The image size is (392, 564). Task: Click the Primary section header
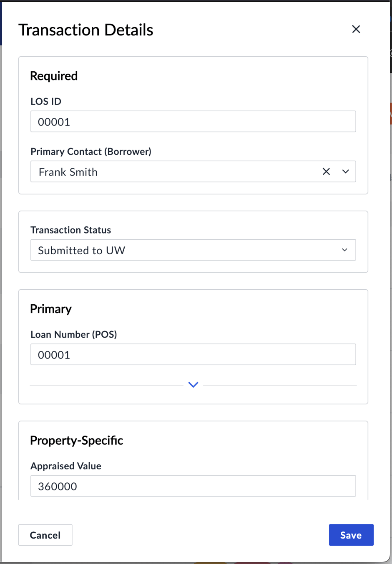click(50, 308)
